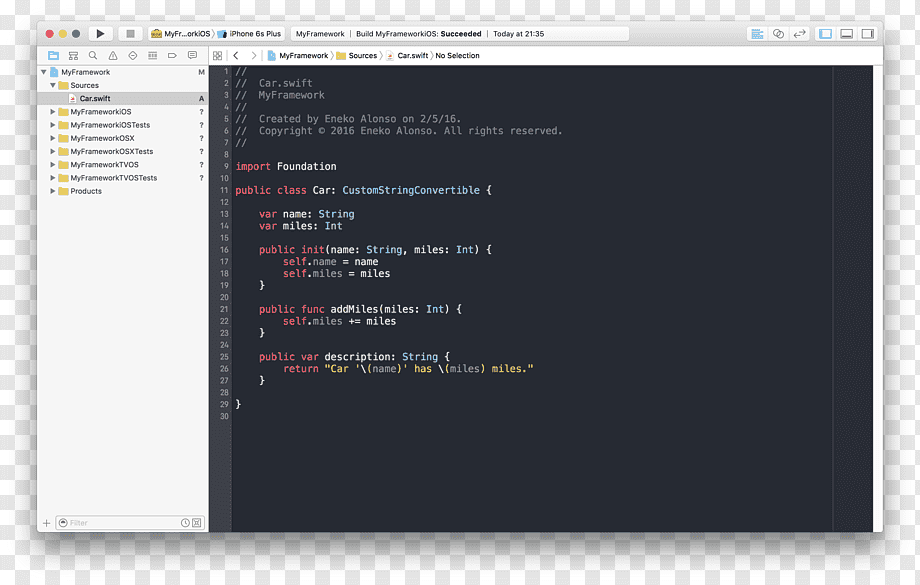The image size is (920, 585).
Task: Stop the running build
Action: (130, 34)
